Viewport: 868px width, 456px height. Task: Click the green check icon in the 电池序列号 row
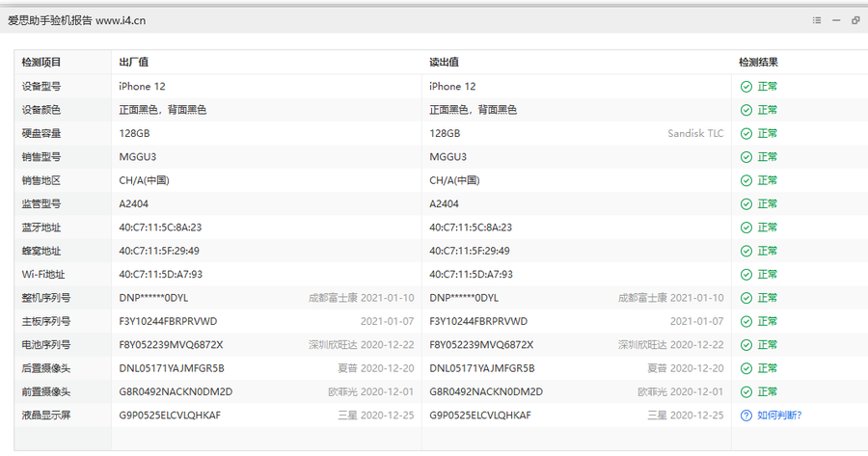[746, 345]
